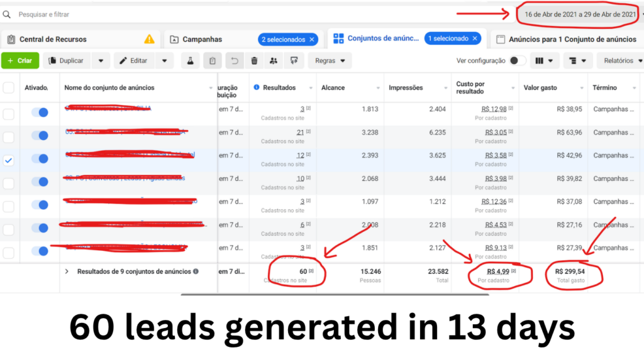Open the Relatórios dropdown
Viewport: 644px width, 362px height.
[621, 61]
